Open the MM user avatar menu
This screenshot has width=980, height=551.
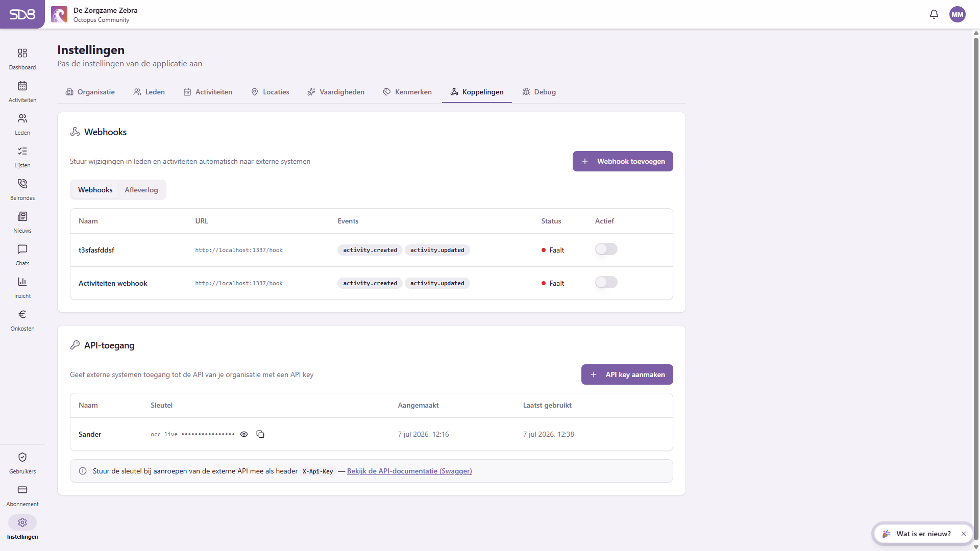[x=958, y=14]
